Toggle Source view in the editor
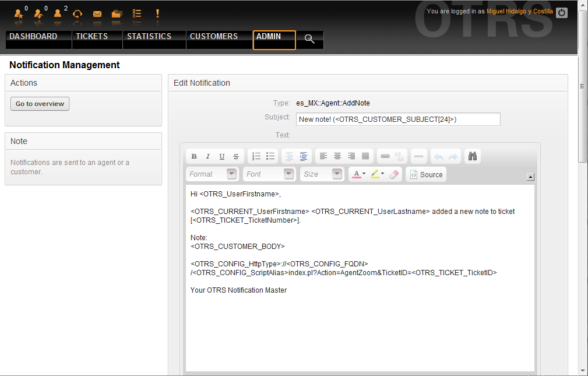This screenshot has width=588, height=376. 426,174
